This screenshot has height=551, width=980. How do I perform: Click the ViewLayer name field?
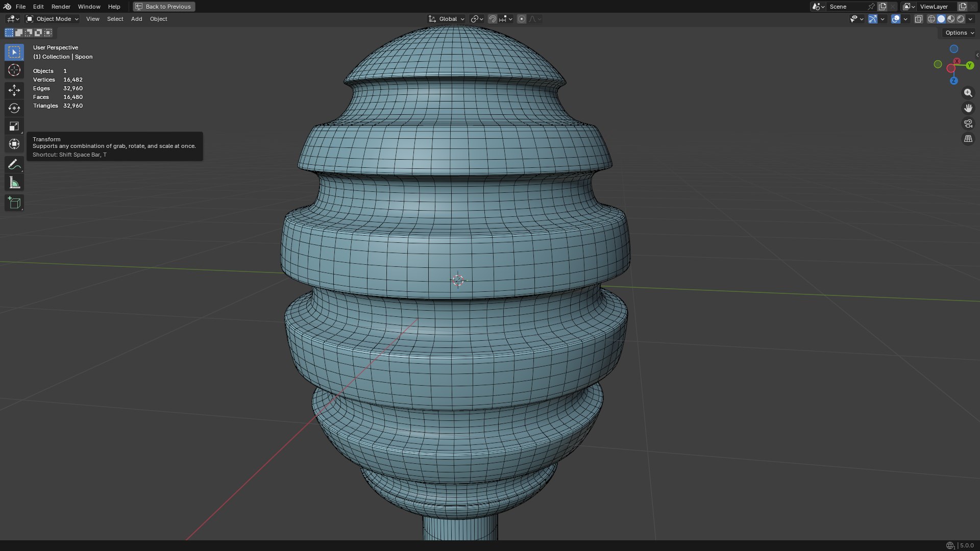[x=937, y=7]
